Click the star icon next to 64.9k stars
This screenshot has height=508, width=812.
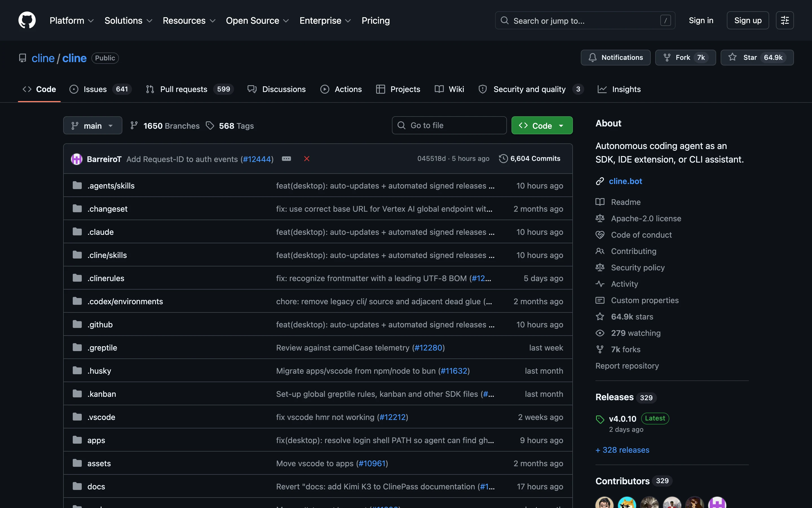600,316
